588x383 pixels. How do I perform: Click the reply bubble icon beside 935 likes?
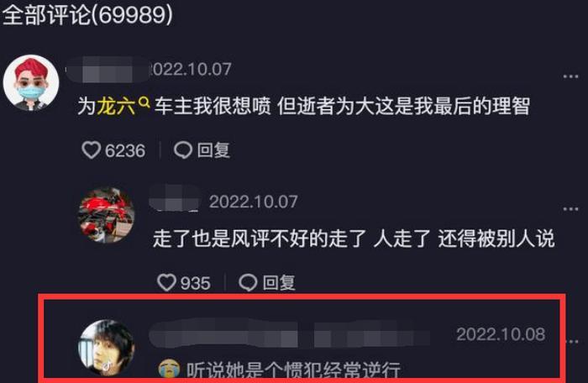(x=248, y=282)
